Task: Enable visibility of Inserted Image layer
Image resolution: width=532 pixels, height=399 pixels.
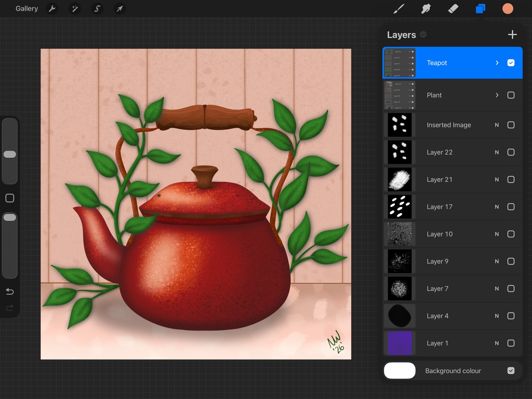Action: pos(511,125)
